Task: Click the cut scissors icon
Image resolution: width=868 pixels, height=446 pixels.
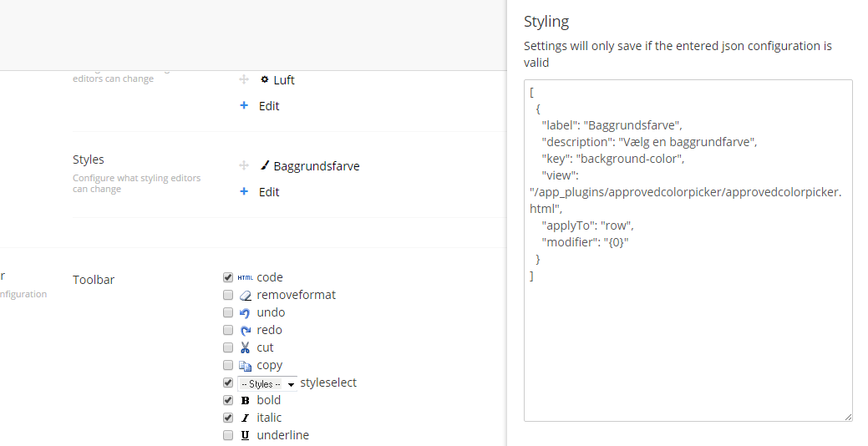Action: 246,347
